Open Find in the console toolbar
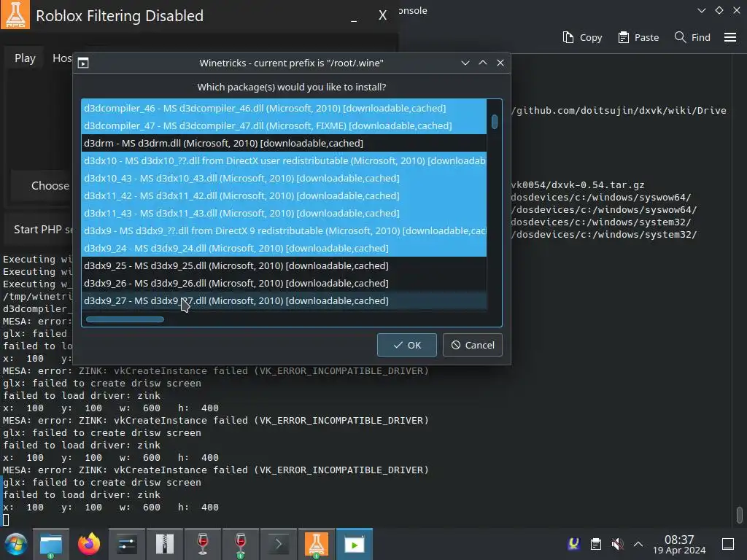The width and height of the screenshot is (747, 560). tap(692, 37)
